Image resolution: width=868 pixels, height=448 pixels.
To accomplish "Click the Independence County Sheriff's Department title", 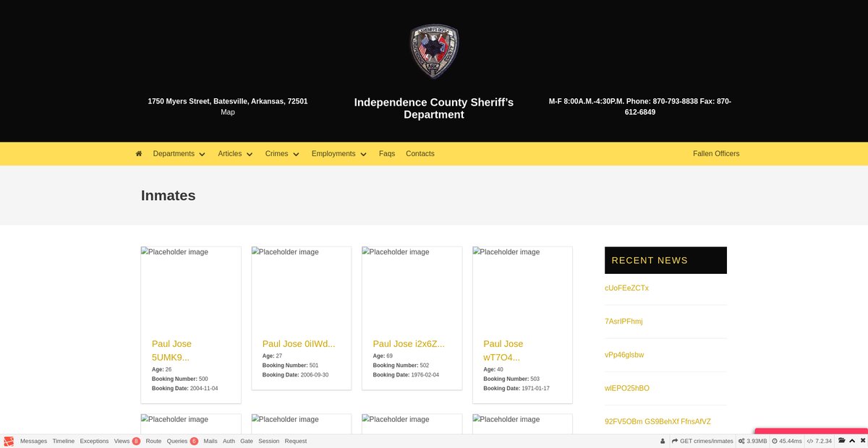I will (x=434, y=108).
